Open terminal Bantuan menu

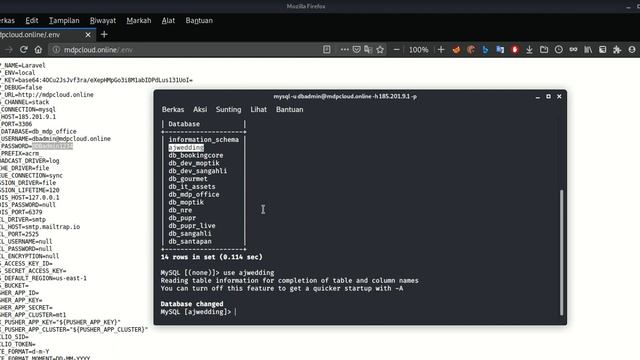(289, 109)
